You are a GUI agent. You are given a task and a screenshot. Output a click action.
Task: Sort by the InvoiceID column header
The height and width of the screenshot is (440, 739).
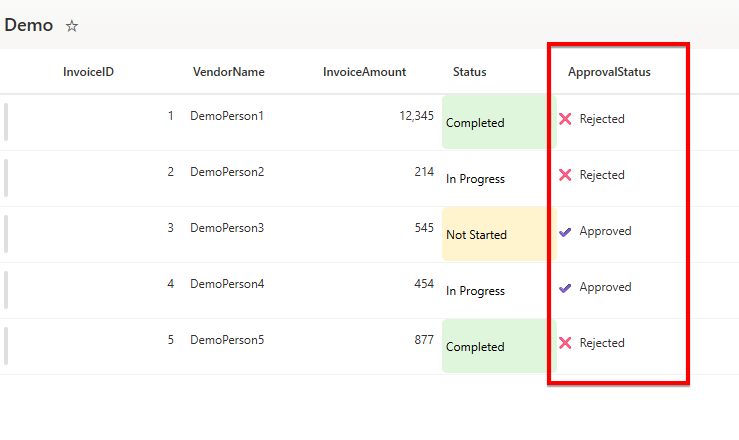(88, 72)
